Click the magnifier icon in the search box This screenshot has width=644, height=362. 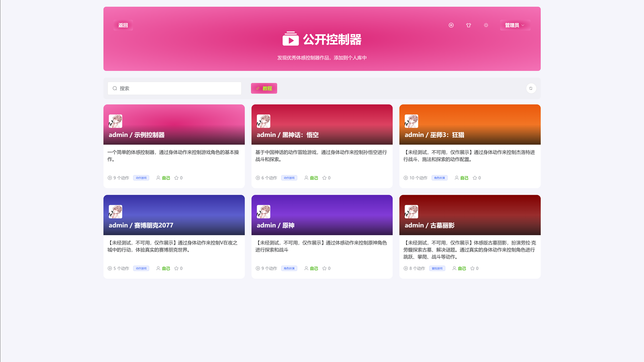coord(114,88)
